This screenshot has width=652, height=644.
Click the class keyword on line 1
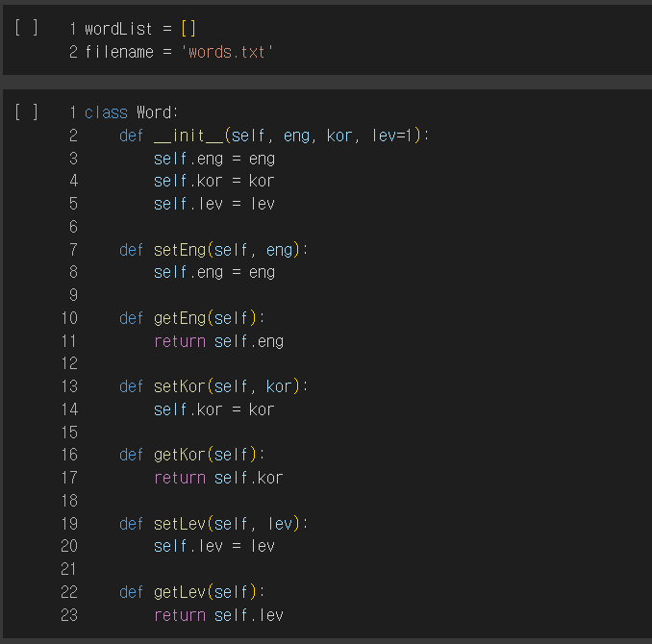(x=106, y=112)
